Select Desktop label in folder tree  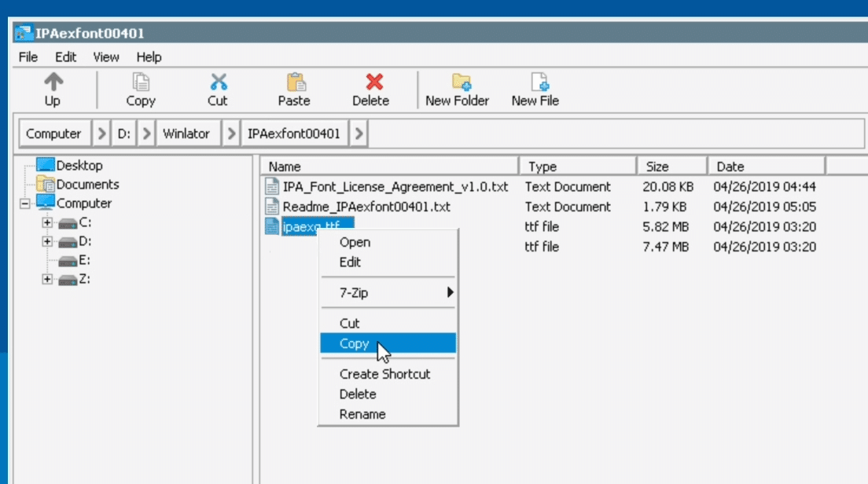(79, 165)
